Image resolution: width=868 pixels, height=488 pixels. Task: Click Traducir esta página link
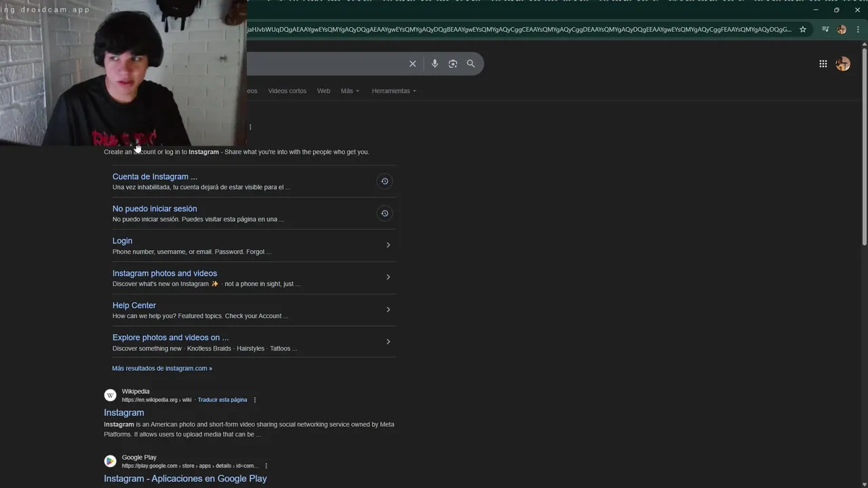(222, 400)
